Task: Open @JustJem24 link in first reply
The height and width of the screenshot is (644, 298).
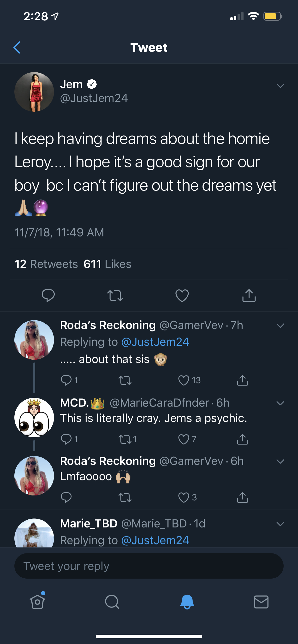Action: click(x=155, y=342)
